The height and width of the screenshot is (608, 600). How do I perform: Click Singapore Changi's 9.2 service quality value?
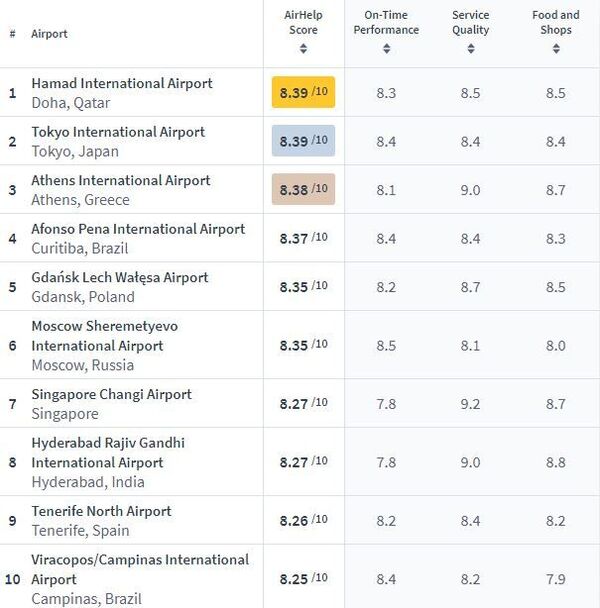point(470,404)
